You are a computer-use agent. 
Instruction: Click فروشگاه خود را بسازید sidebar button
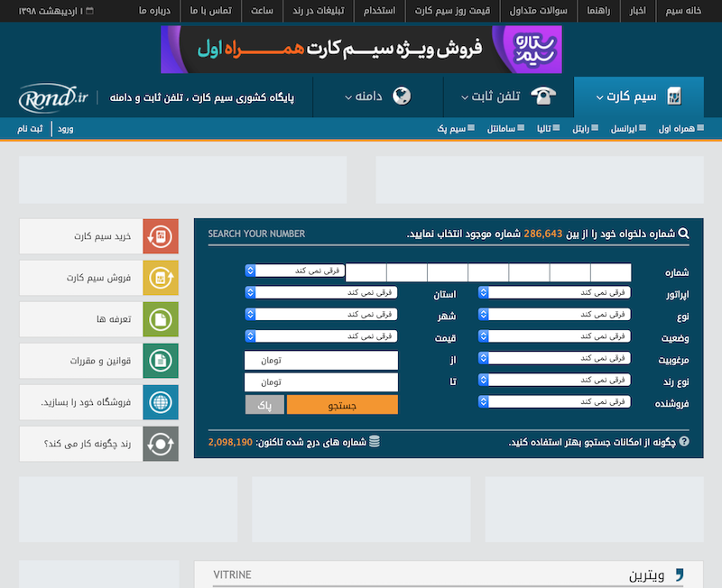click(x=99, y=402)
